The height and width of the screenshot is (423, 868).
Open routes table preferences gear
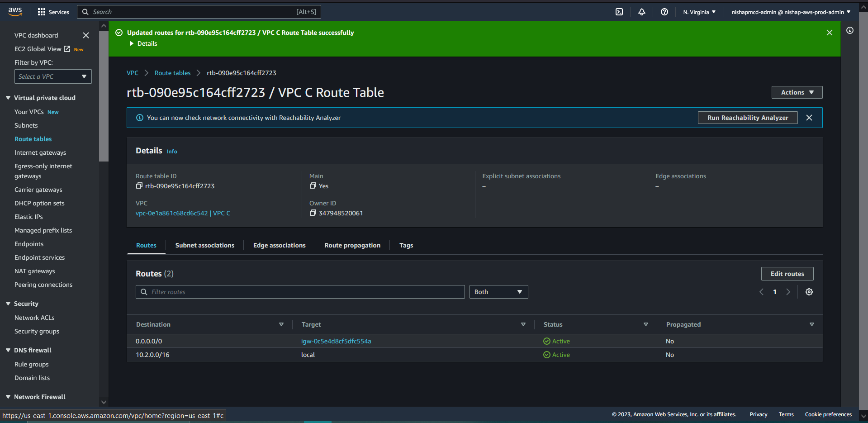tap(809, 292)
